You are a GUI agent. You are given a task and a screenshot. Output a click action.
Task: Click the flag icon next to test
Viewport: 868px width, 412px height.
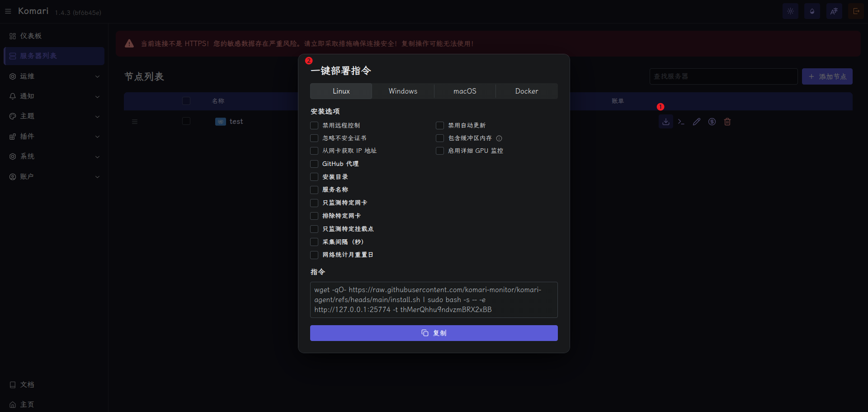[221, 122]
